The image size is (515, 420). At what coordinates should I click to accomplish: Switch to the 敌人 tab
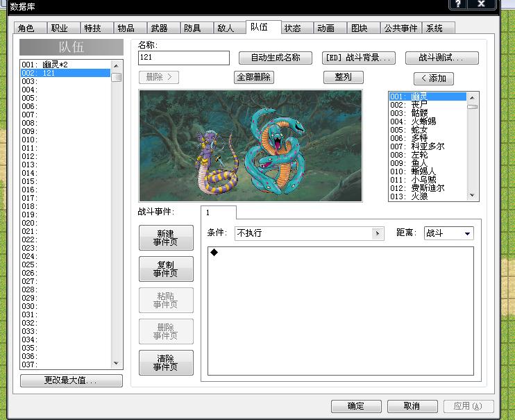(230, 28)
